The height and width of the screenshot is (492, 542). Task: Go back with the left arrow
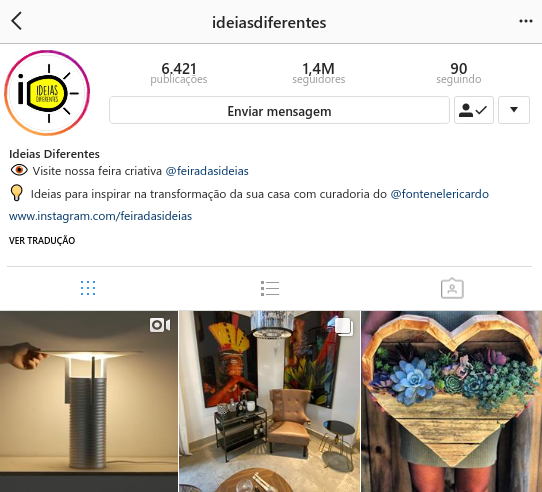coord(17,21)
